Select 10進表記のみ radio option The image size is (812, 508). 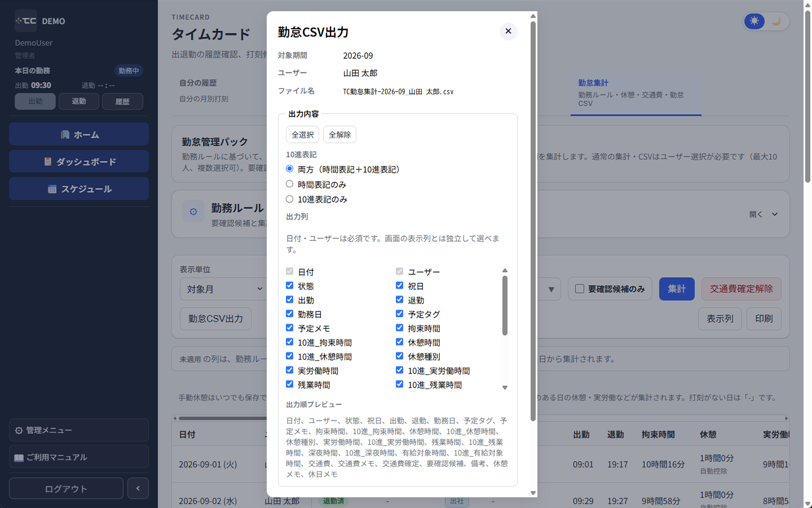click(x=290, y=199)
